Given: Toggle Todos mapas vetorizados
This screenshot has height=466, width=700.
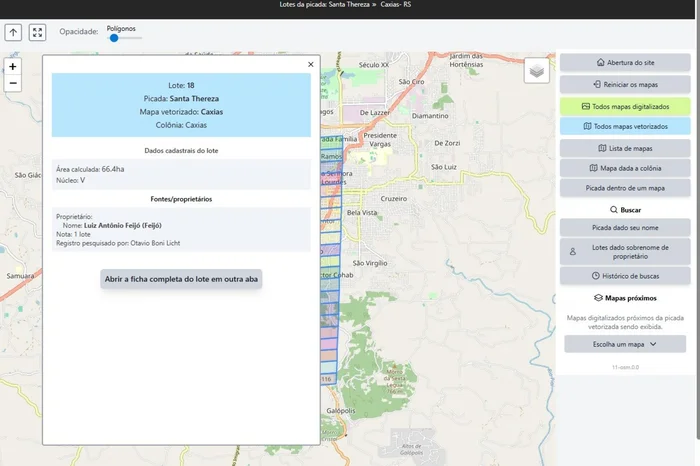Looking at the screenshot, I should (625, 127).
